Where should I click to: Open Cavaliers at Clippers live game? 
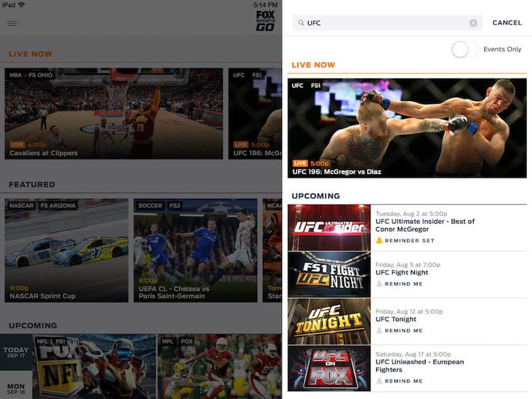pyautogui.click(x=114, y=113)
